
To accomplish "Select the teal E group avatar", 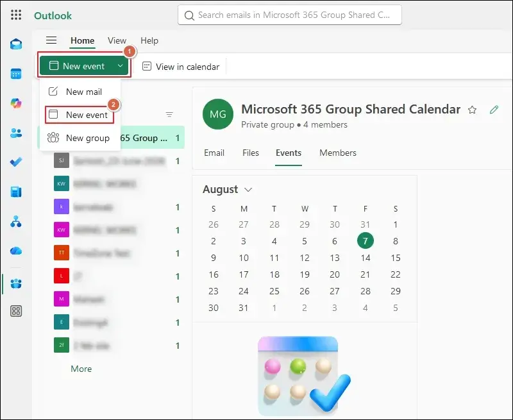I will [62, 322].
